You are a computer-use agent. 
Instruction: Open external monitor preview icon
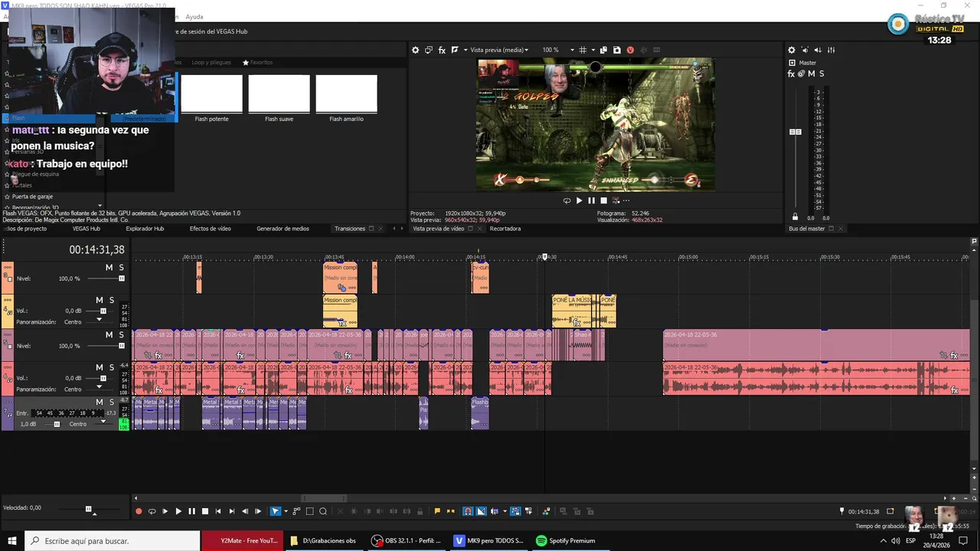[429, 50]
